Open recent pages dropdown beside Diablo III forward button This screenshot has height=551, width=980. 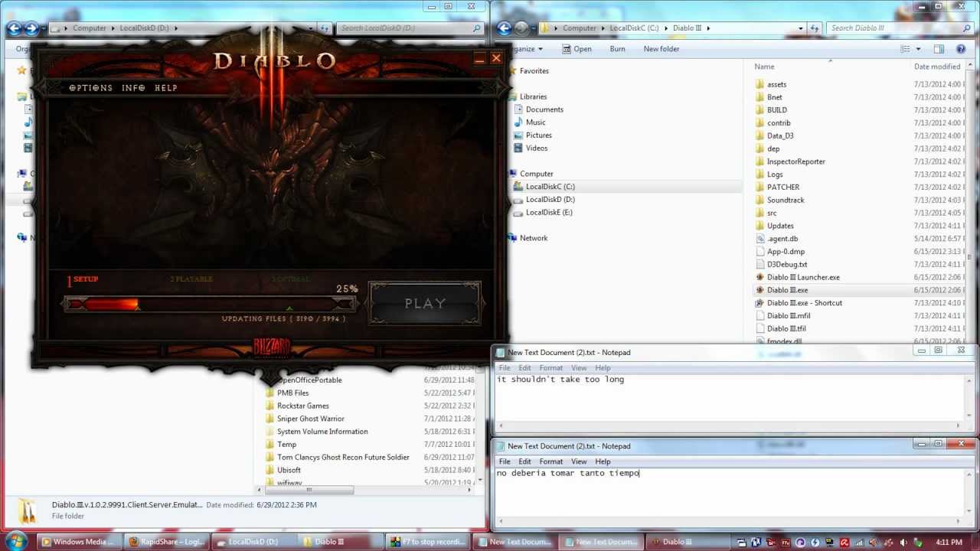[x=533, y=28]
